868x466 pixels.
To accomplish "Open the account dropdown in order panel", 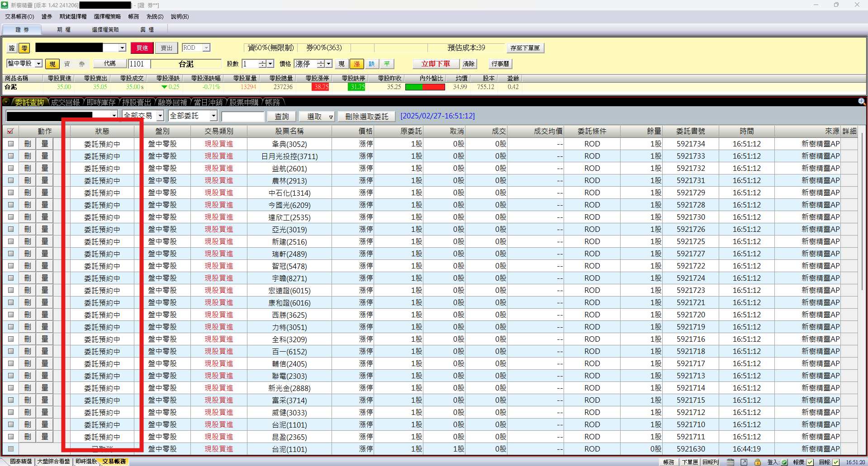I will click(x=122, y=47).
